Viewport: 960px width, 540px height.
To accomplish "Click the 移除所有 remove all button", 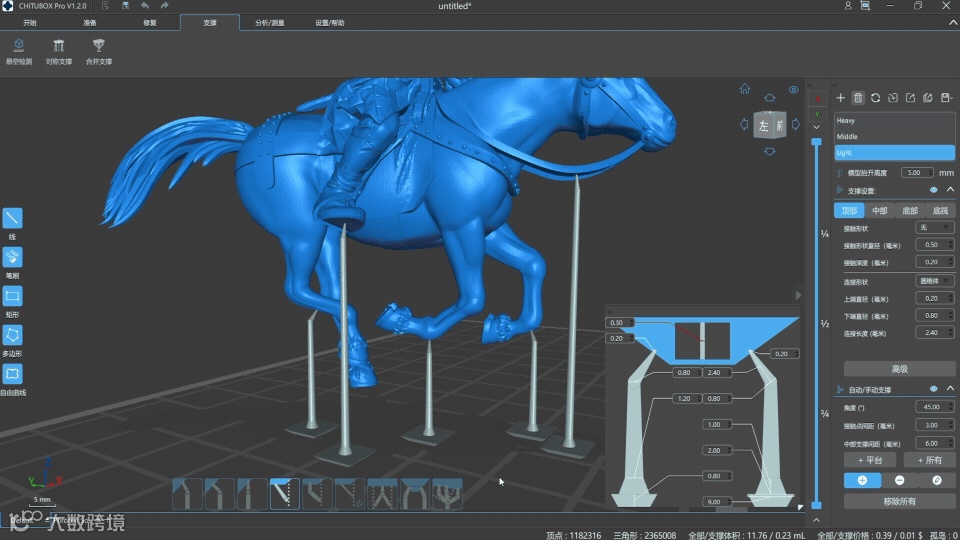I will (899, 501).
